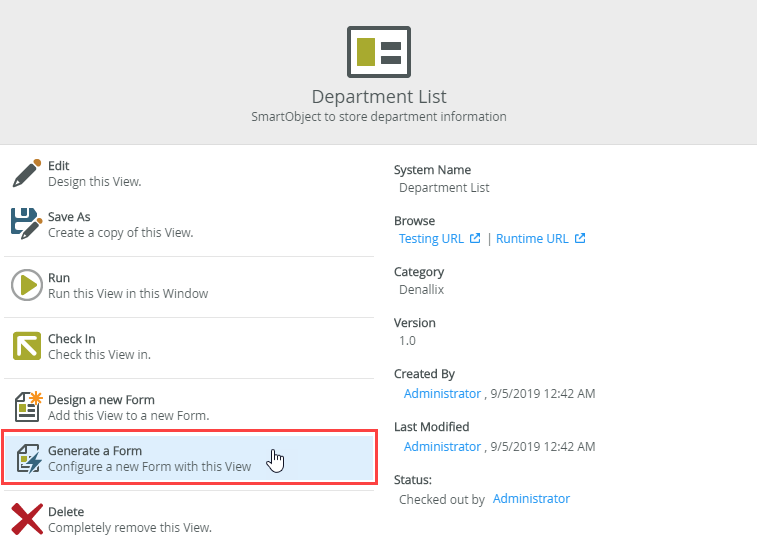Screen dimensions: 757x549
Task: Click Administrator link next to Checked out by
Action: 531,499
